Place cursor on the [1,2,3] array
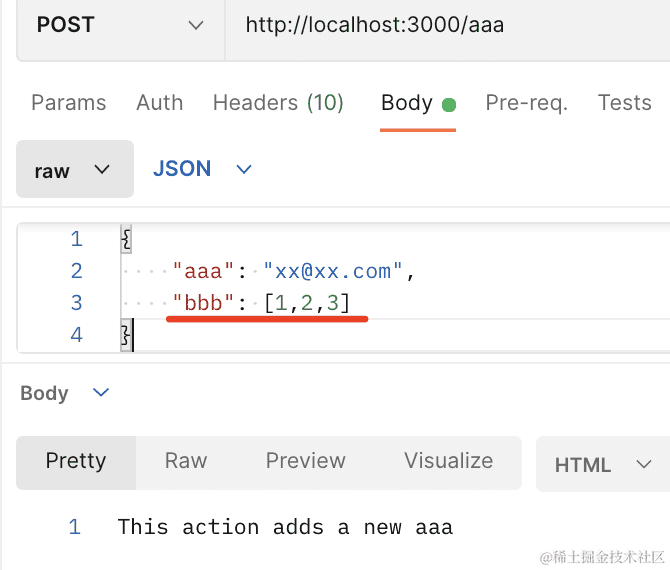 pos(307,303)
